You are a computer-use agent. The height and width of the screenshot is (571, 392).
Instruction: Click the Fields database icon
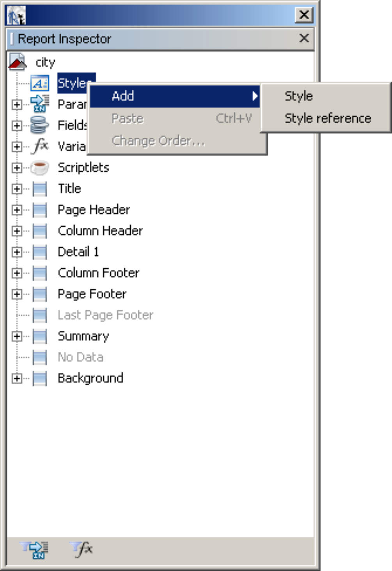pyautogui.click(x=40, y=125)
